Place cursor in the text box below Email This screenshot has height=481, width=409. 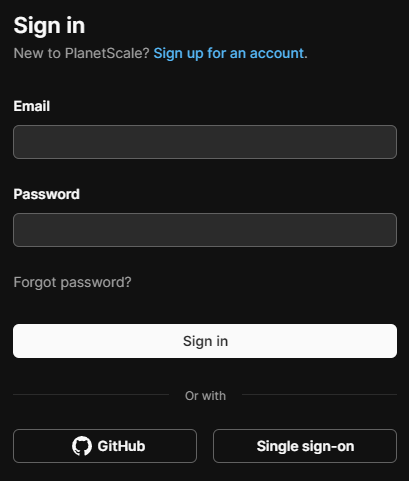[x=205, y=142]
